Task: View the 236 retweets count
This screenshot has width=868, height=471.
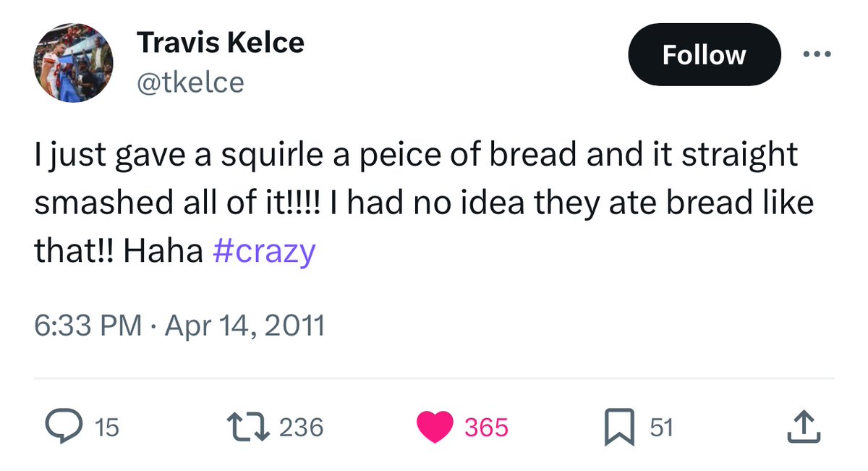Action: (x=301, y=428)
